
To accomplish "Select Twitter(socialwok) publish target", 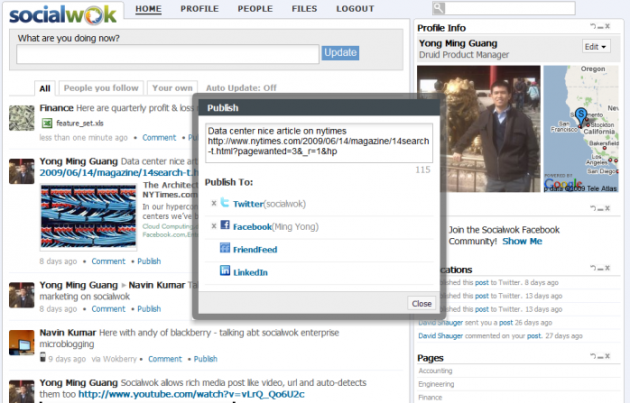I will point(269,204).
